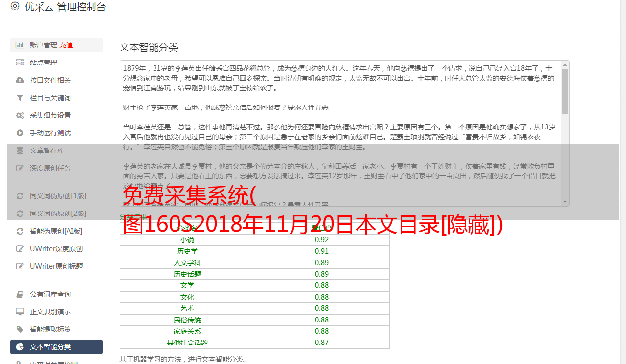Open the UWriter原创标题 menu item
Screen dimensions: 626x364
56,266
